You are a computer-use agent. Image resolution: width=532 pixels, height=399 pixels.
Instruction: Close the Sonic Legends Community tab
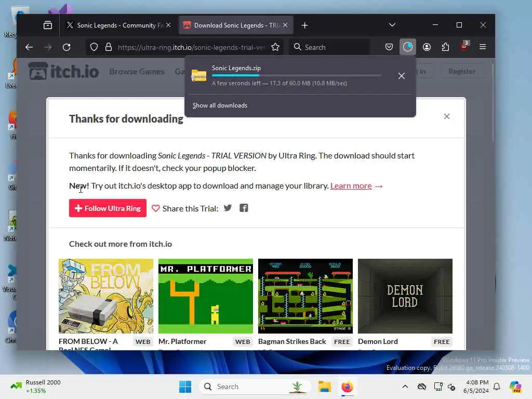click(168, 25)
